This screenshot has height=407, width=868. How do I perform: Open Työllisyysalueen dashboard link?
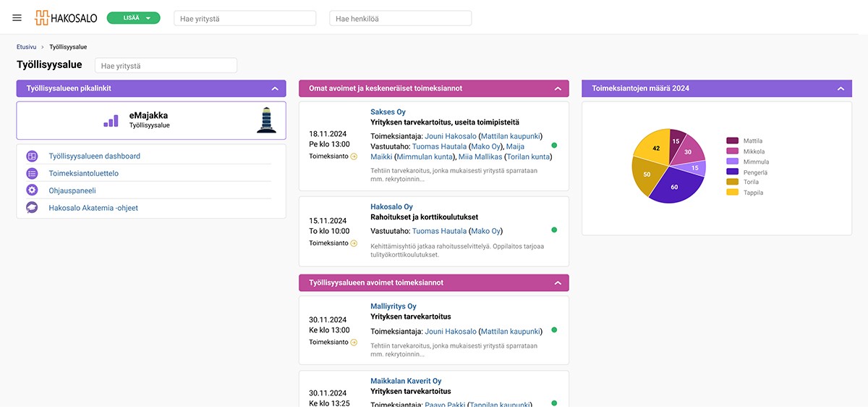click(95, 156)
